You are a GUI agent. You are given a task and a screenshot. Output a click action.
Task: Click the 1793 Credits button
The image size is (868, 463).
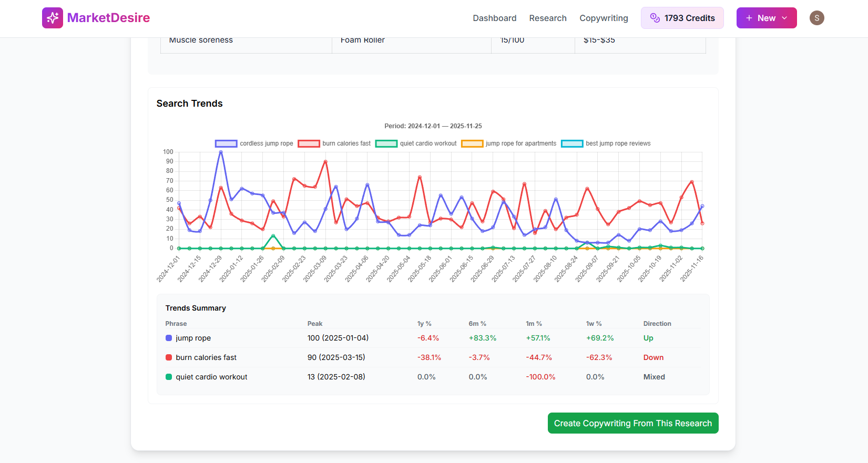[x=682, y=18]
